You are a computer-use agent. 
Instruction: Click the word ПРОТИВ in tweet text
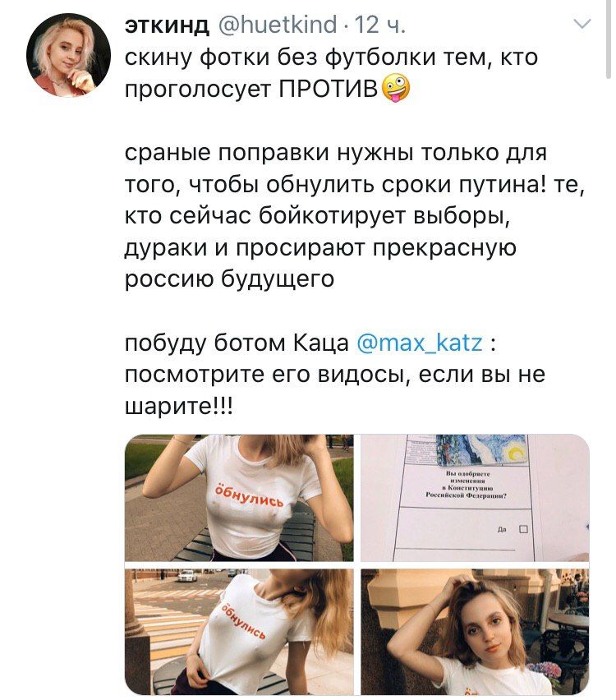click(x=329, y=90)
